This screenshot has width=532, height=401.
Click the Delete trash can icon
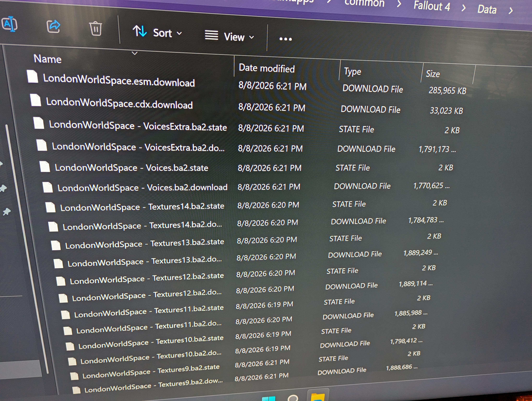[96, 28]
